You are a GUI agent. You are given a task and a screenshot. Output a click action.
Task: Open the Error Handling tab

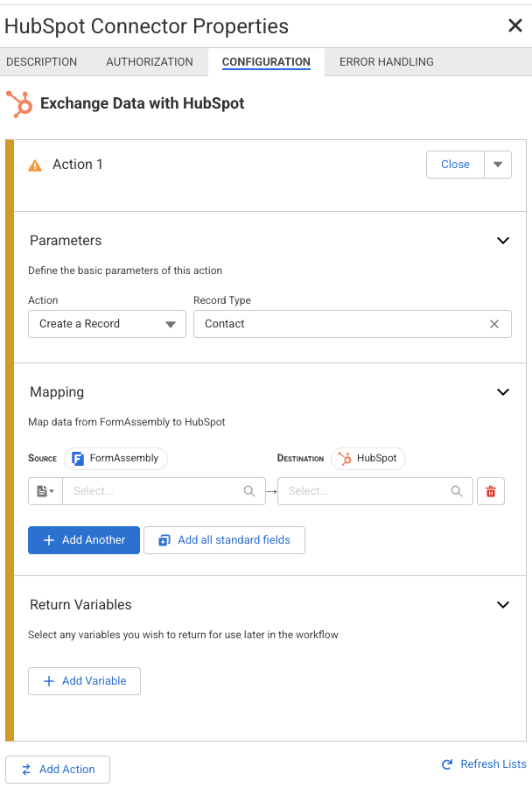pyautogui.click(x=386, y=62)
